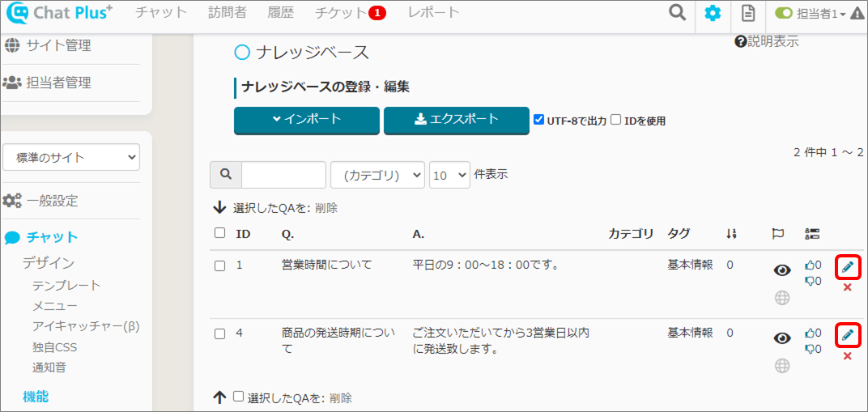Click bottom 削除 link for selected QA
Screen dimensions: 868x412
(340, 397)
